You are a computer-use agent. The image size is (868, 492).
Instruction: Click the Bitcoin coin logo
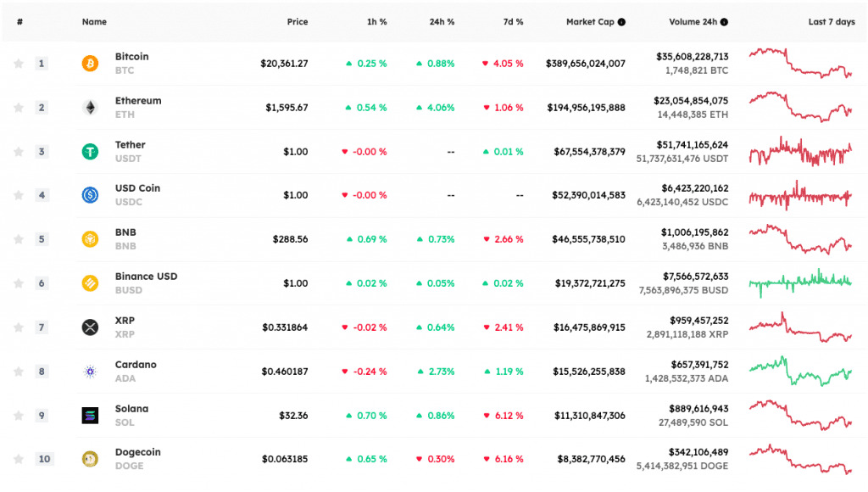point(90,63)
